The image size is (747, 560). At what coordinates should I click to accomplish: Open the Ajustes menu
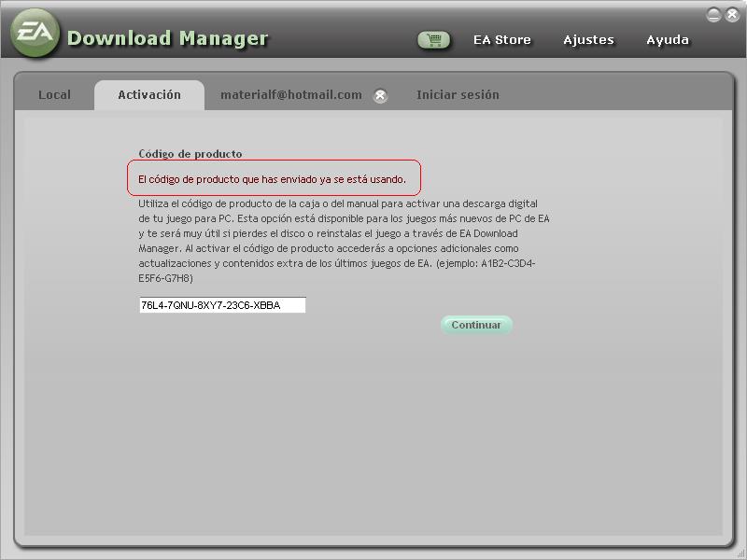pos(589,40)
